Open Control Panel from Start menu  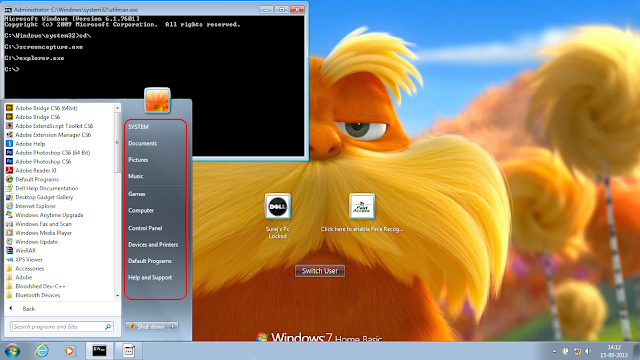(145, 229)
